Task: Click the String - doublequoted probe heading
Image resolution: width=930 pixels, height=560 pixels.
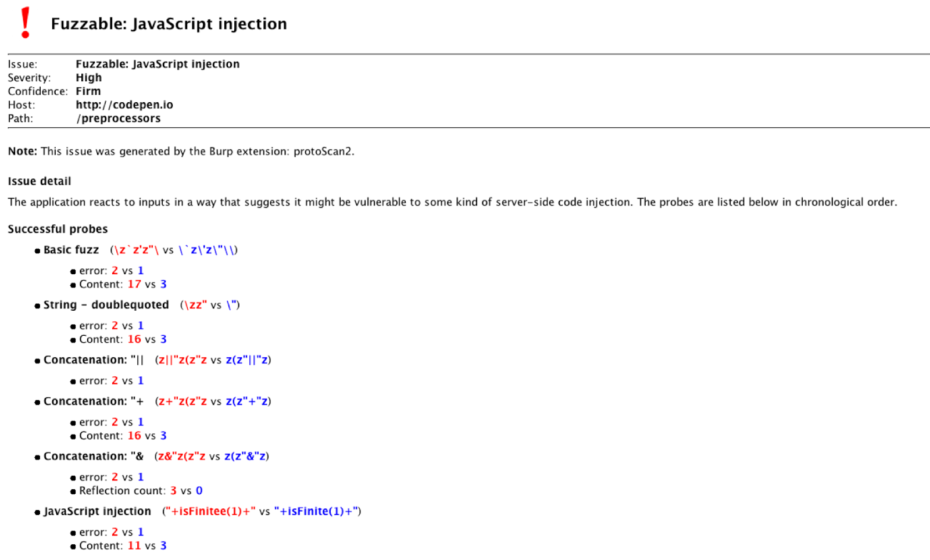Action: (x=106, y=305)
